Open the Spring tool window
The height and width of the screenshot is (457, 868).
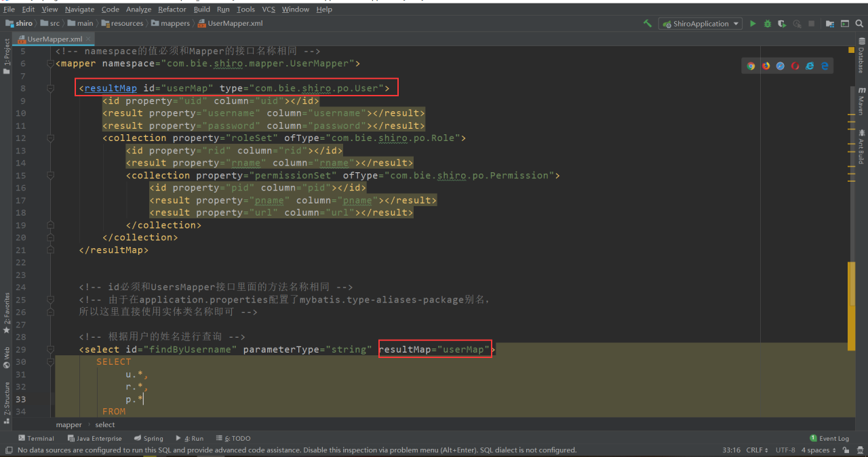coord(149,439)
